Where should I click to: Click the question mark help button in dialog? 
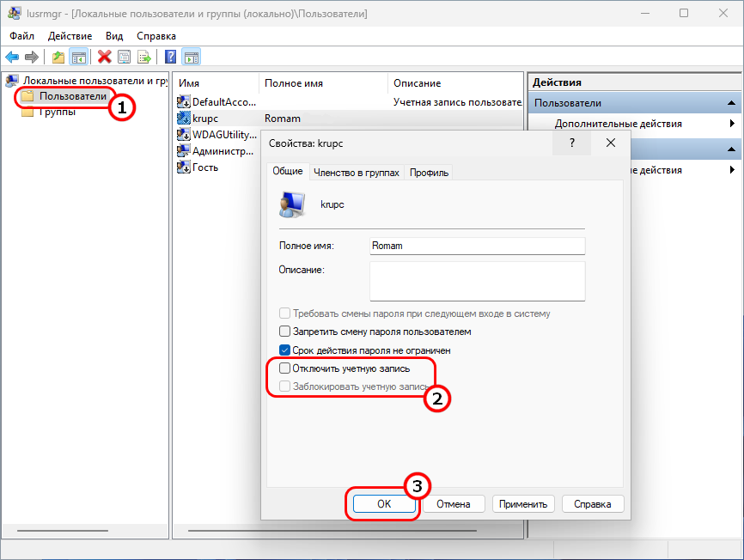click(x=572, y=143)
